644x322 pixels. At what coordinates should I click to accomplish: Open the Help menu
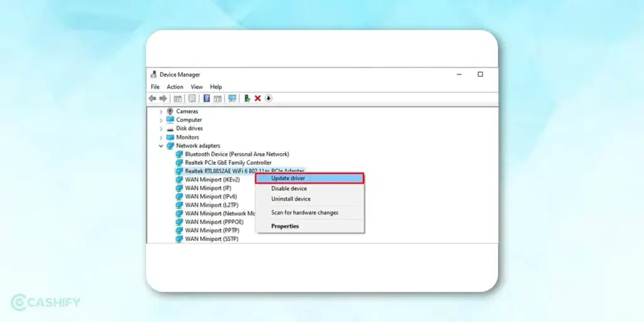click(x=216, y=87)
